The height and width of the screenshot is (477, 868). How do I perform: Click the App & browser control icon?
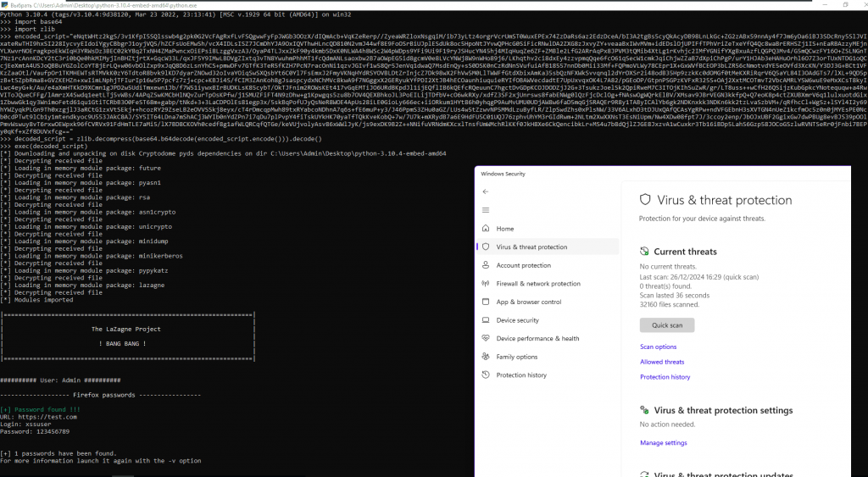point(486,302)
